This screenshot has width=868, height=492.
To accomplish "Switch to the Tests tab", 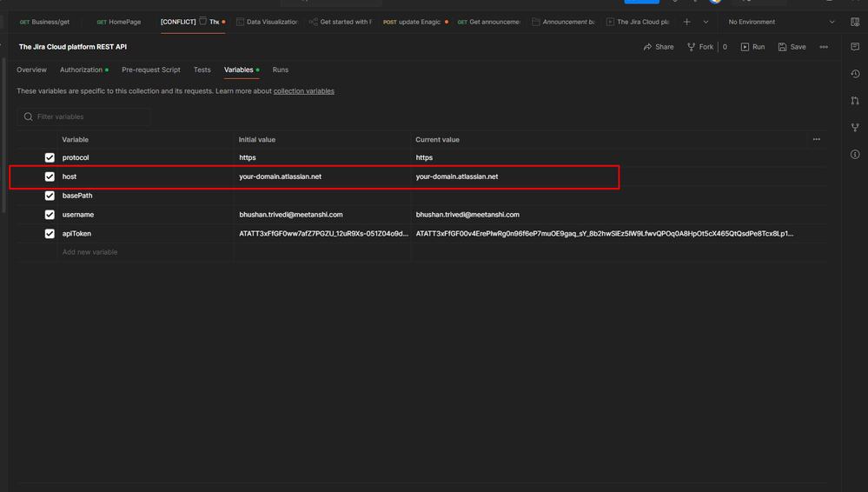I will pyautogui.click(x=202, y=70).
